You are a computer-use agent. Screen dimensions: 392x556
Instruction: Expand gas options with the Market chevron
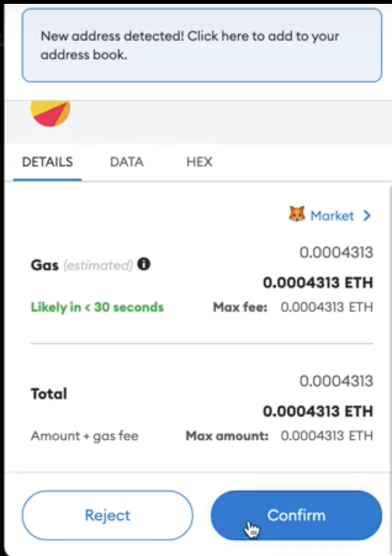pyautogui.click(x=367, y=216)
